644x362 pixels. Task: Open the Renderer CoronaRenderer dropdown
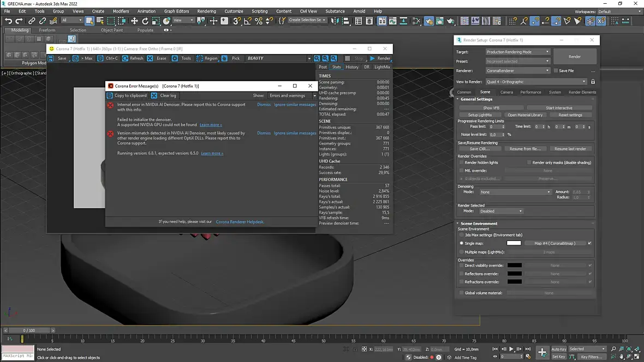pos(517,70)
